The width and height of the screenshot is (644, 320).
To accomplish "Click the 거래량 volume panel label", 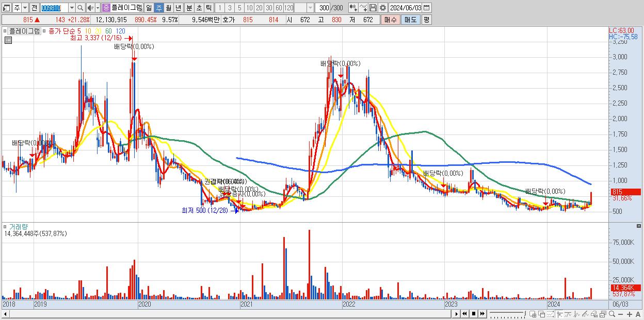I will point(18,226).
